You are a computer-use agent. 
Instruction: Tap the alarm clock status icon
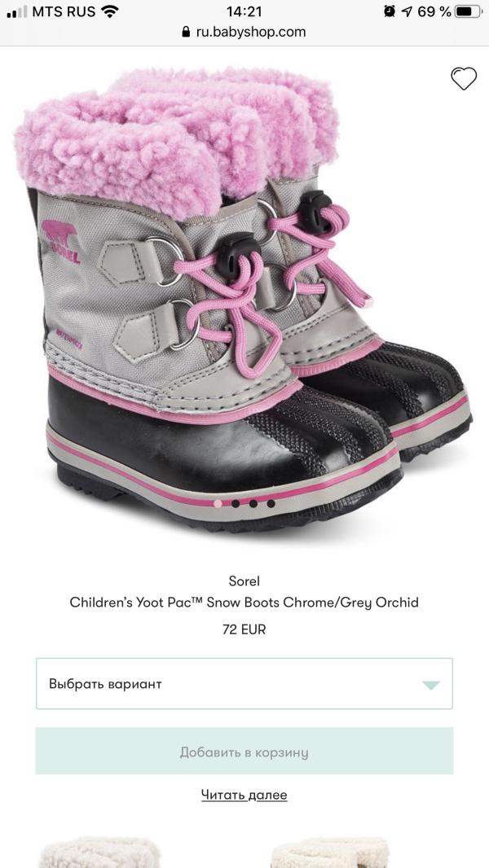pyautogui.click(x=390, y=11)
